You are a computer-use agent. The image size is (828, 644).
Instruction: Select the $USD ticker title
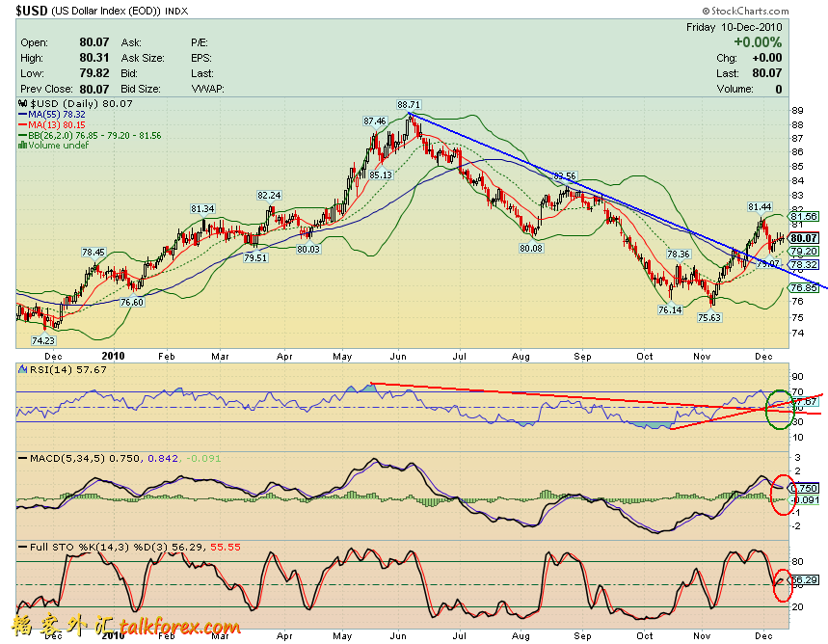pos(32,11)
